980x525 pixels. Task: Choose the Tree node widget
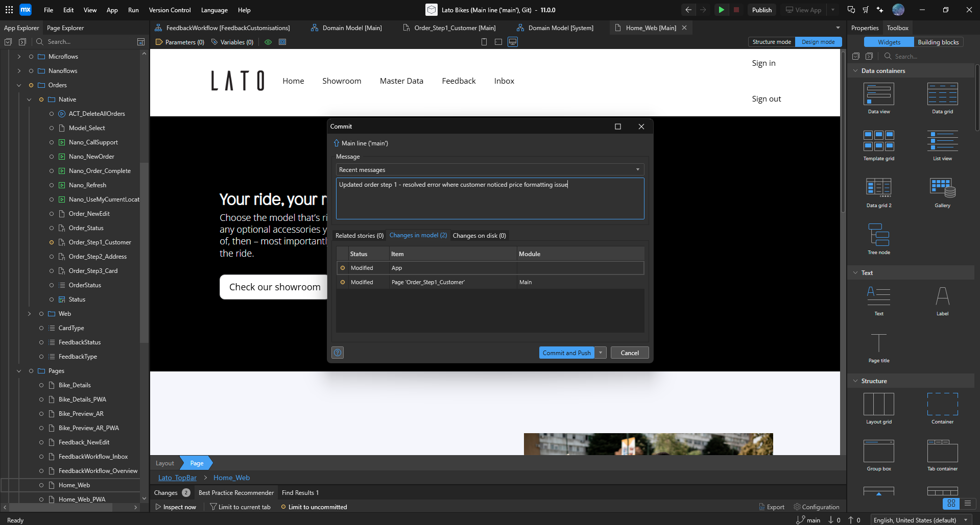click(x=878, y=235)
